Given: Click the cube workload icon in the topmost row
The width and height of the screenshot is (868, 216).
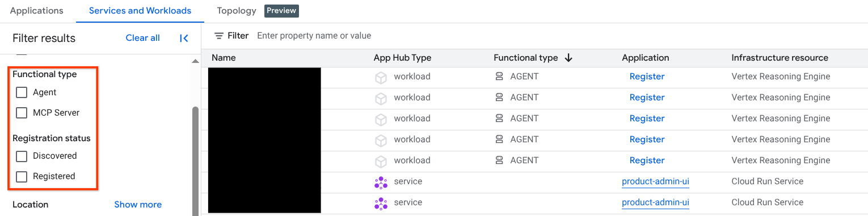Looking at the screenshot, I should (381, 77).
